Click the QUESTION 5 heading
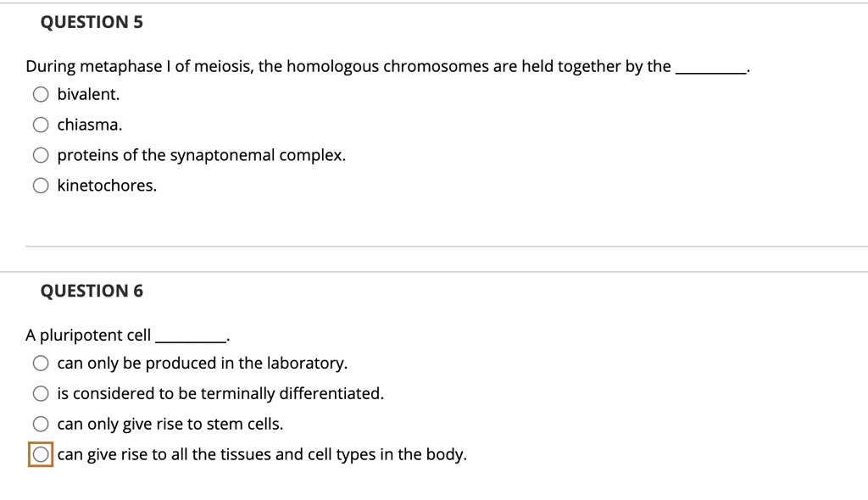Screen dimensions: 868x500 point(93,22)
